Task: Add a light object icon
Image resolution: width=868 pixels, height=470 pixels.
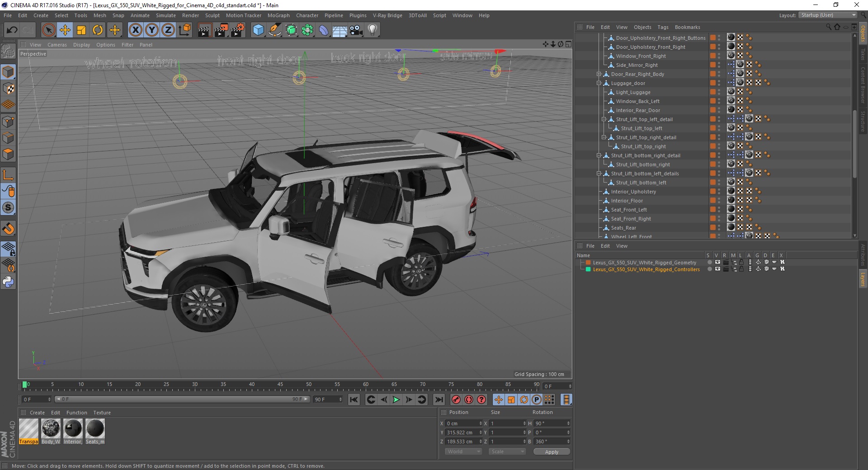Action: (x=373, y=30)
